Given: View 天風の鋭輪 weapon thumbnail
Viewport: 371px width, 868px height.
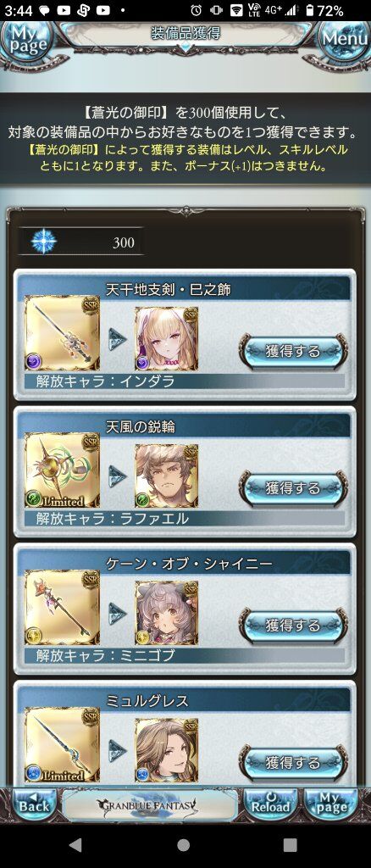Looking at the screenshot, I should 63,470.
